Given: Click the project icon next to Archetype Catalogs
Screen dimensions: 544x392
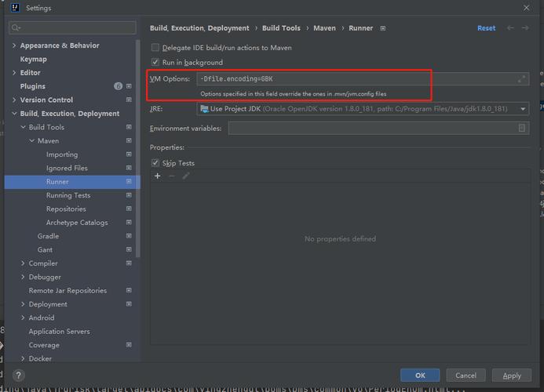Looking at the screenshot, I should pos(129,222).
